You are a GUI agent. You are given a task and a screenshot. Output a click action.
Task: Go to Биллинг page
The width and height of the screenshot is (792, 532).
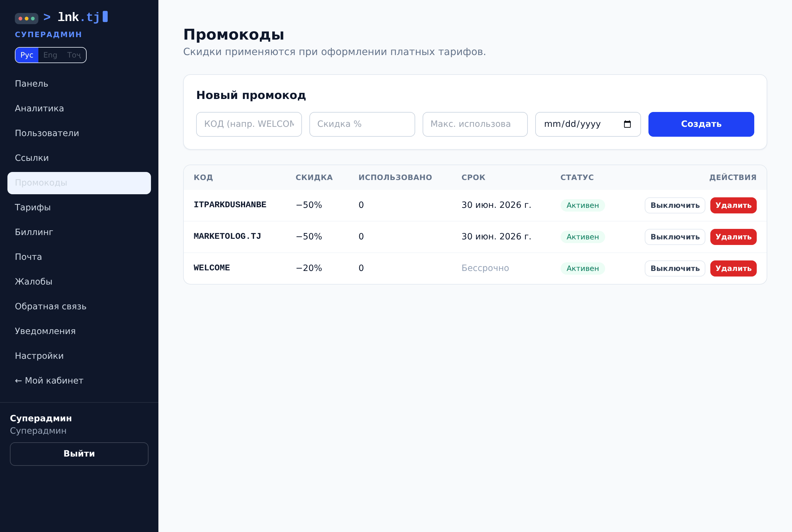click(x=79, y=232)
